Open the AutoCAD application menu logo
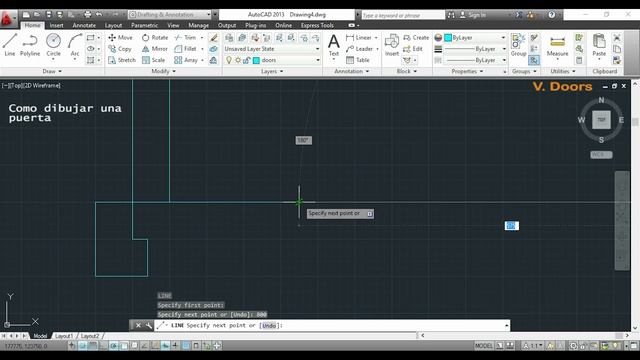This screenshot has width=640, height=360. click(7, 19)
